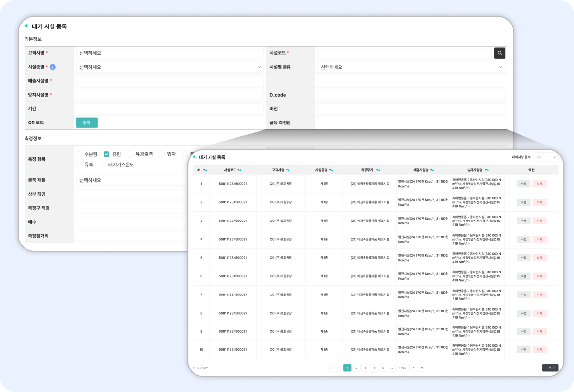Click the 기간 input field
The width and height of the screenshot is (574, 392).
(x=170, y=109)
